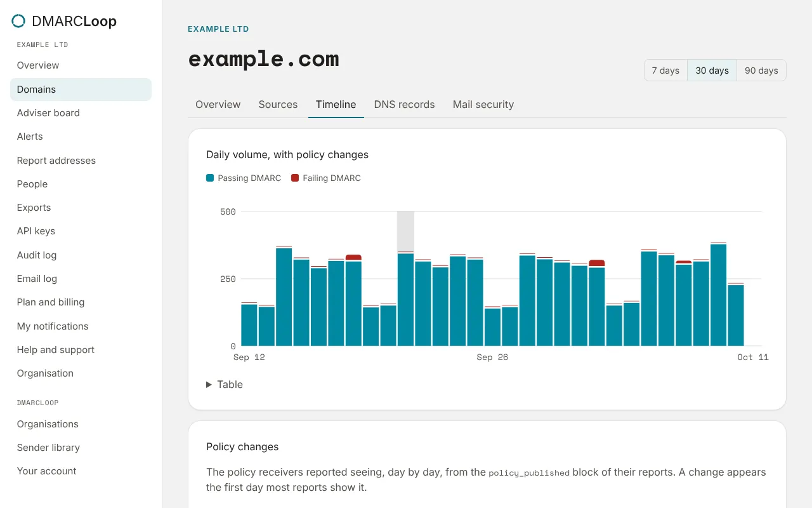Click the Failing DMARC legend swatch
Viewport: 812px width, 508px height.
pos(295,178)
